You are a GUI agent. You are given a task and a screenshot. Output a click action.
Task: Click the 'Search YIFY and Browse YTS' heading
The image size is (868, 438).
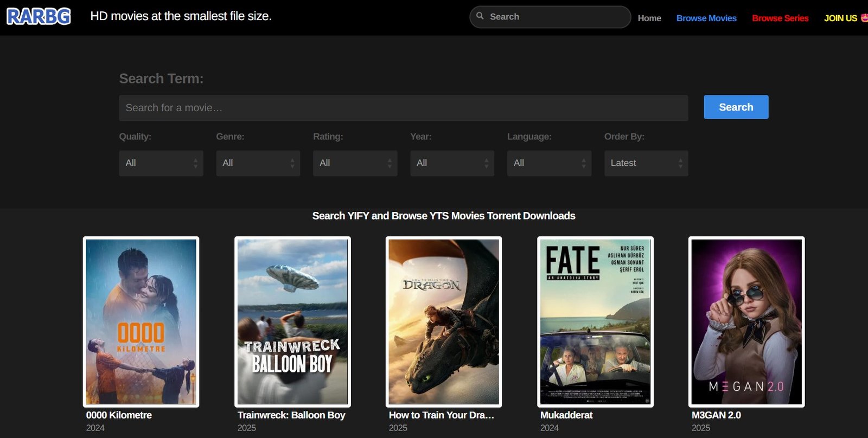click(x=444, y=216)
